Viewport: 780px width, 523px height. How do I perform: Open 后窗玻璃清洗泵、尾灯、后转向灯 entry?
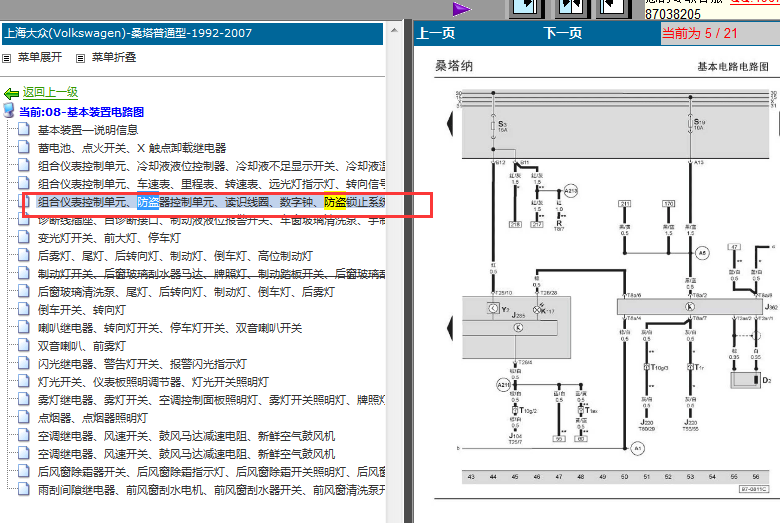(186, 292)
